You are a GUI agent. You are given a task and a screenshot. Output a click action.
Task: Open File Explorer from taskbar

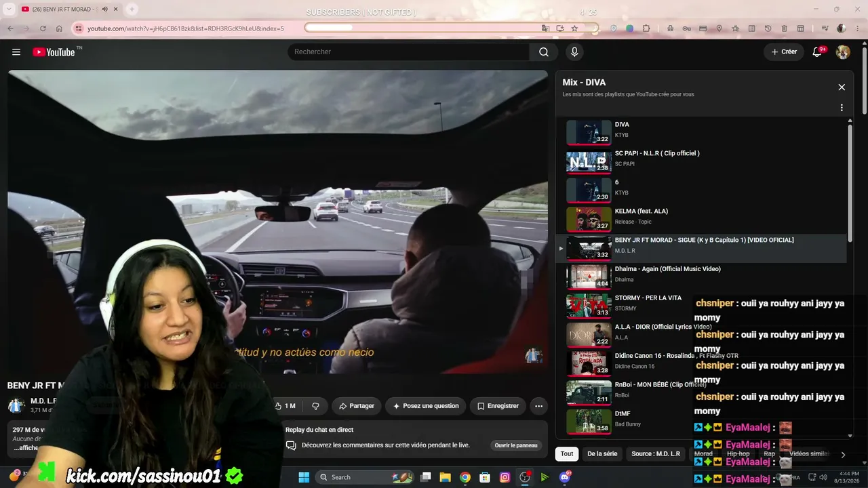(445, 477)
